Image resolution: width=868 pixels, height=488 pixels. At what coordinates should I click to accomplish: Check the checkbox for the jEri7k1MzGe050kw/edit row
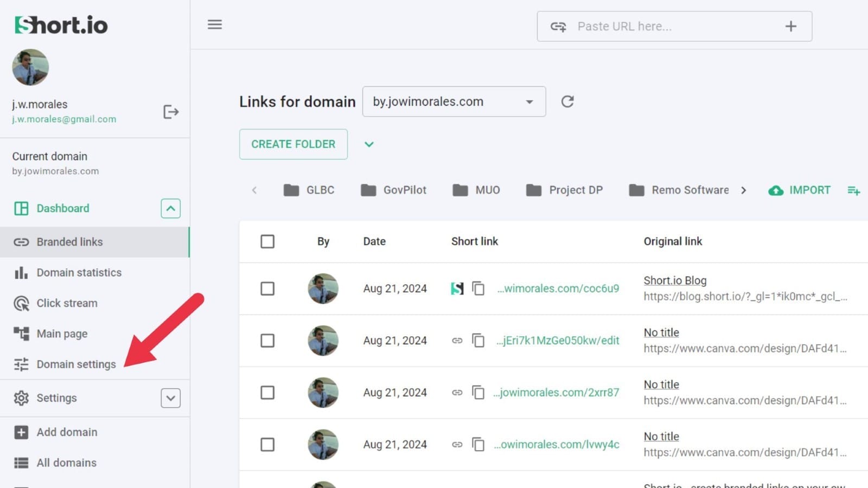(x=267, y=341)
